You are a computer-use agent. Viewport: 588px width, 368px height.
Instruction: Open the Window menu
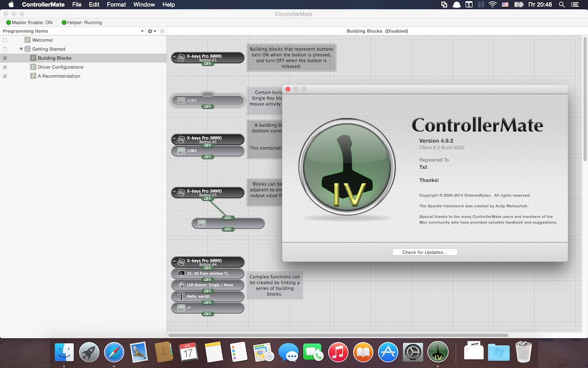point(144,4)
